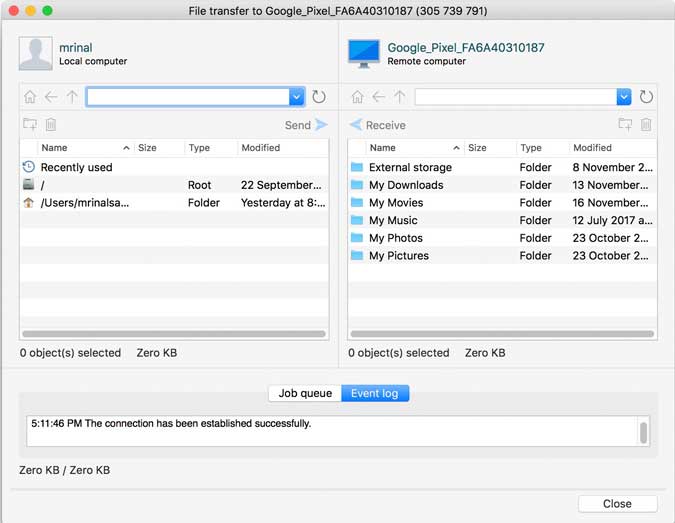Switch to the Job queue tab

click(x=305, y=393)
